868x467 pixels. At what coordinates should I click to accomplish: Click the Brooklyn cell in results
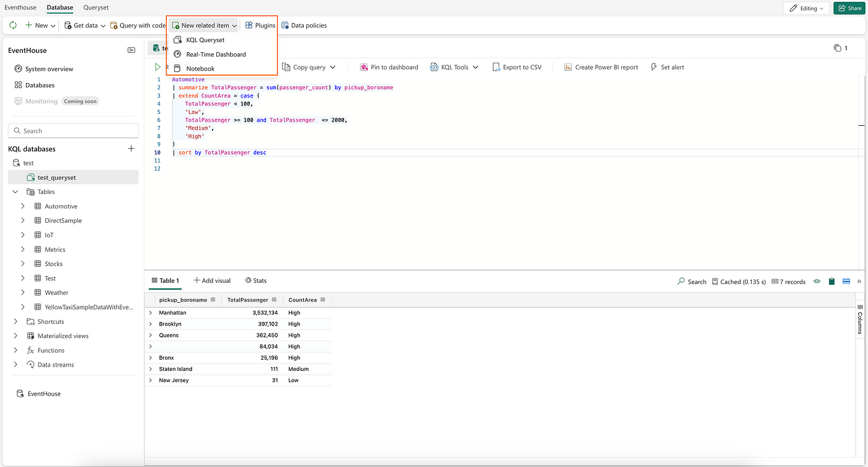170,324
